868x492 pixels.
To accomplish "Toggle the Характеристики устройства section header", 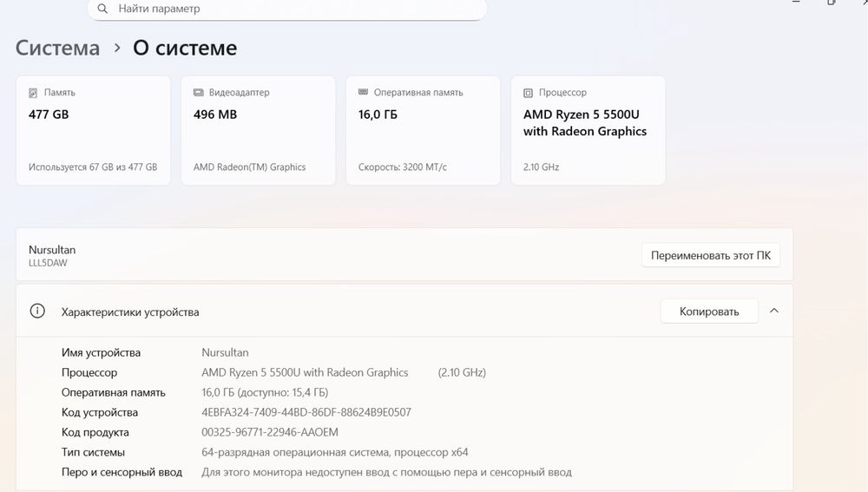I will point(130,312).
